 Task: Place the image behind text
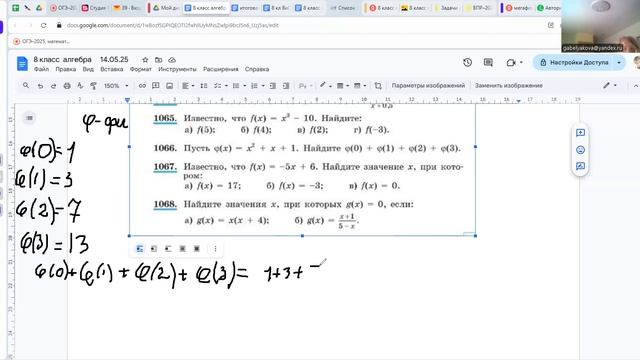coord(182,249)
